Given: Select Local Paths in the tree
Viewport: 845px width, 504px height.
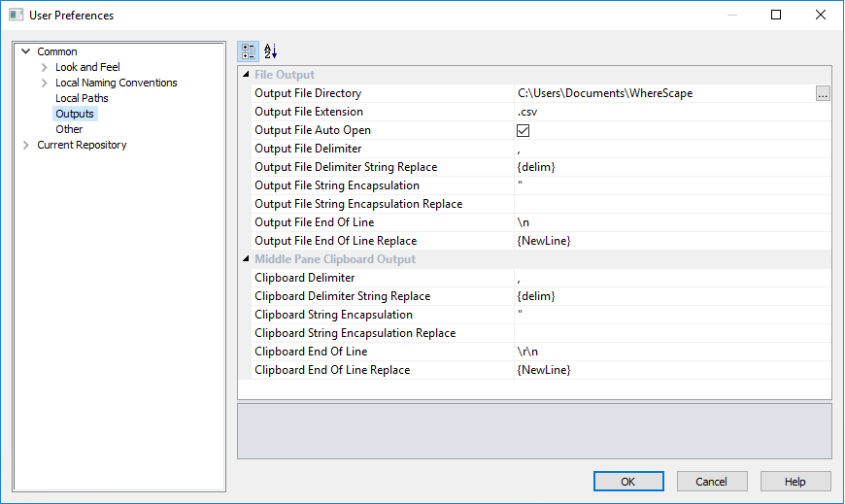Looking at the screenshot, I should (82, 98).
